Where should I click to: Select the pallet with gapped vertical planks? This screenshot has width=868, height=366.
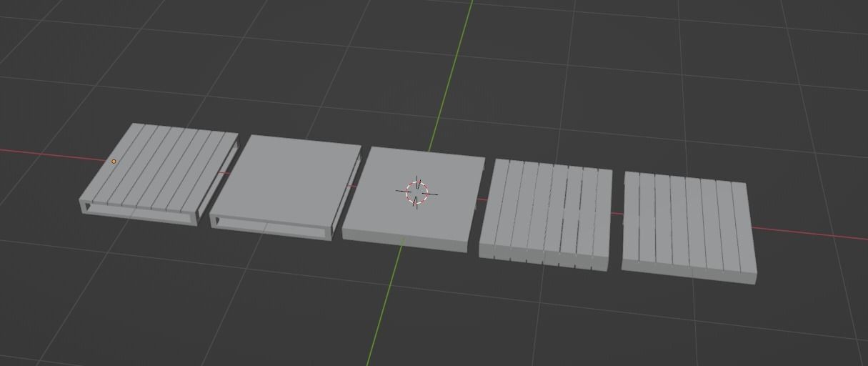[546, 214]
